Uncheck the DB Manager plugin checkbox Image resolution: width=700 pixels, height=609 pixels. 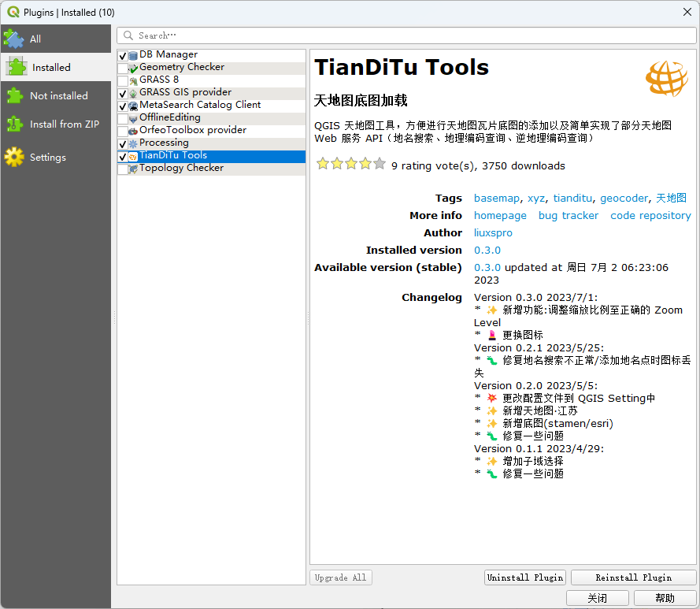122,55
